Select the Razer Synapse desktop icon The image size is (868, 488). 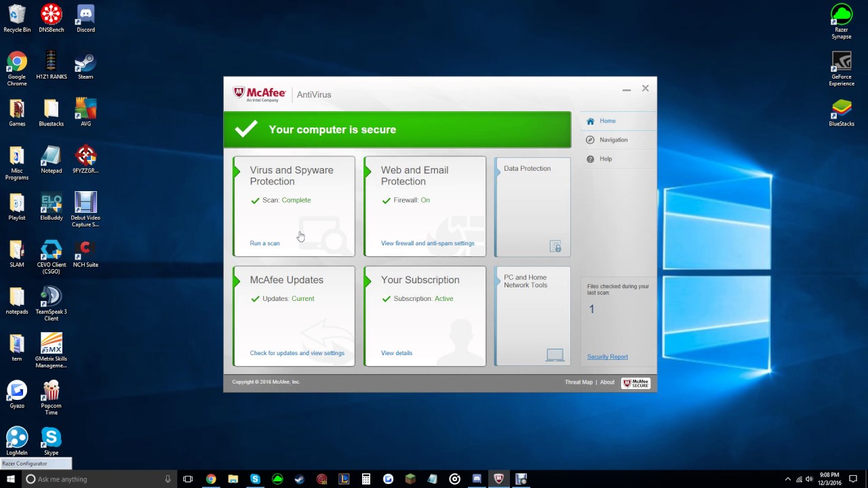(842, 22)
